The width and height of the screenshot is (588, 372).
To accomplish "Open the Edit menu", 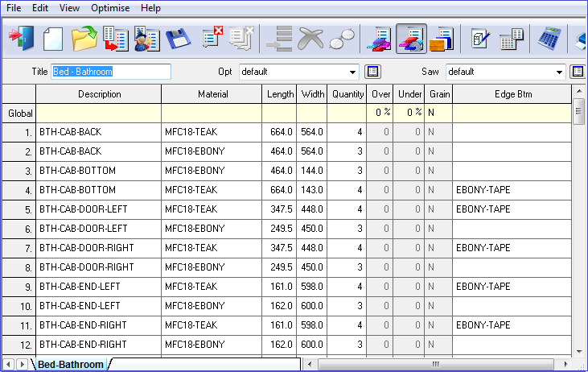I will pos(40,8).
